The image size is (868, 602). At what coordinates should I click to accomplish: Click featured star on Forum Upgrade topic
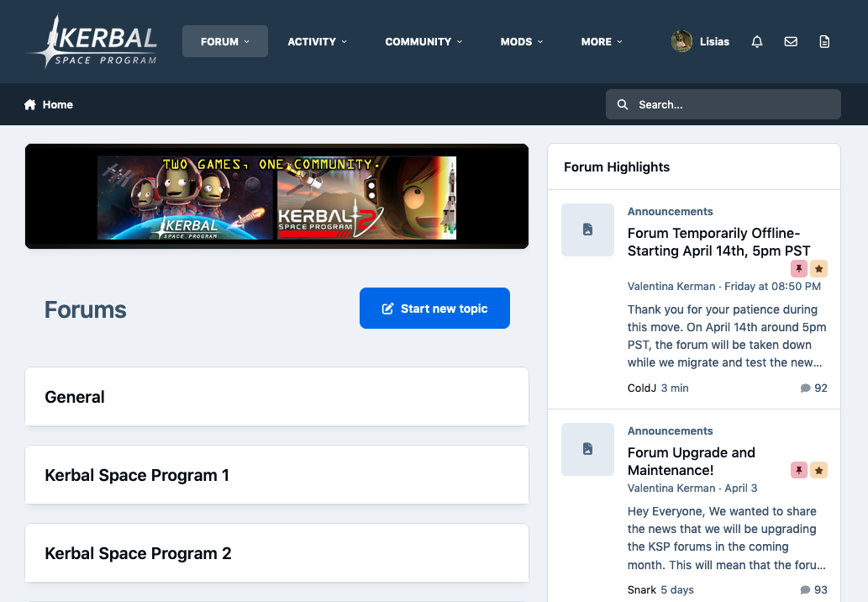[818, 470]
